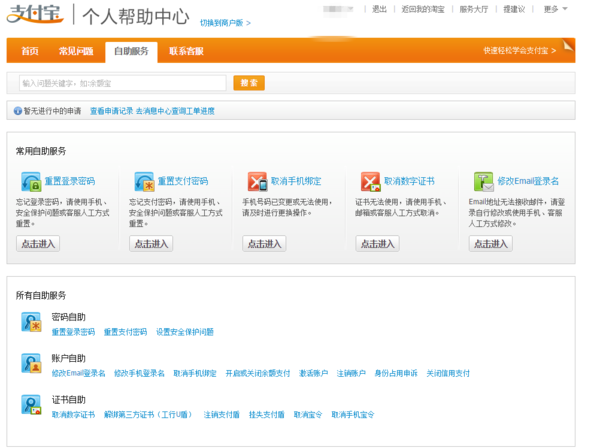Click the 个人帮助中心 page title
The image size is (600, 448).
click(x=136, y=16)
